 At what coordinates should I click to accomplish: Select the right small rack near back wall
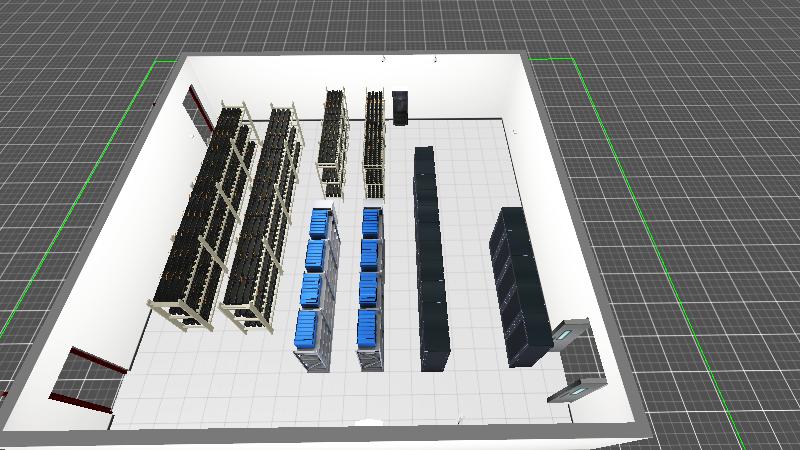point(374,145)
